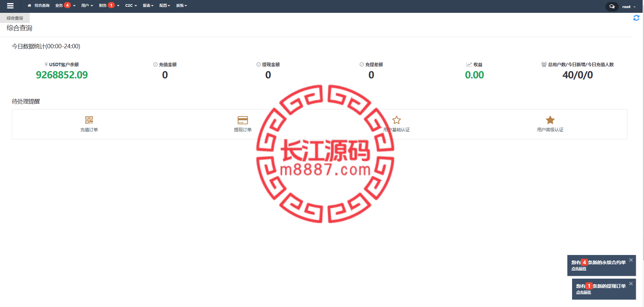The width and height of the screenshot is (644, 307).
Task: Open the 充值订单 link
Action: (89, 130)
